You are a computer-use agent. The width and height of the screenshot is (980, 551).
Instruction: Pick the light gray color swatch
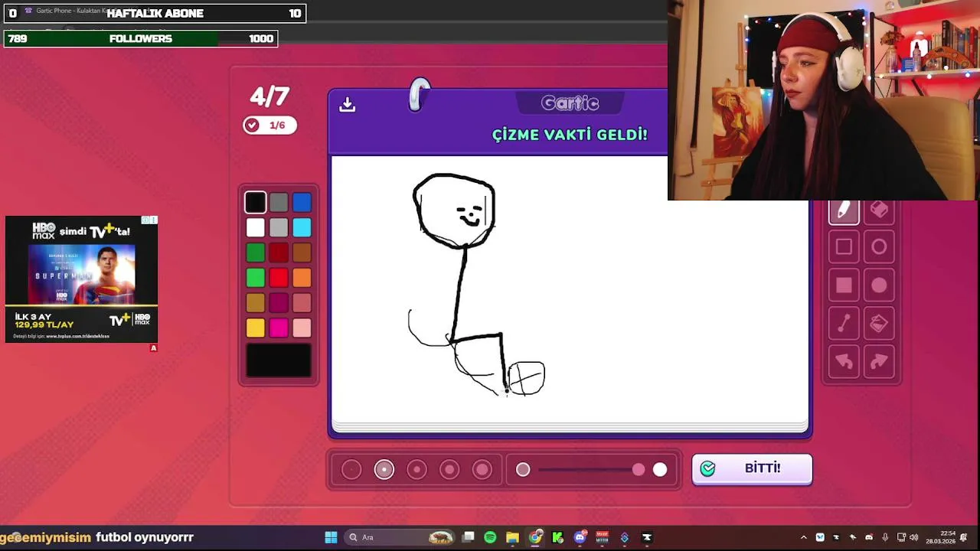point(279,227)
